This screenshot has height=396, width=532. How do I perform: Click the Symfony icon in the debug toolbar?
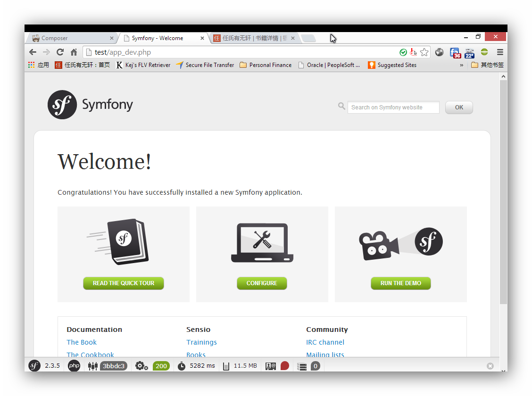34,366
